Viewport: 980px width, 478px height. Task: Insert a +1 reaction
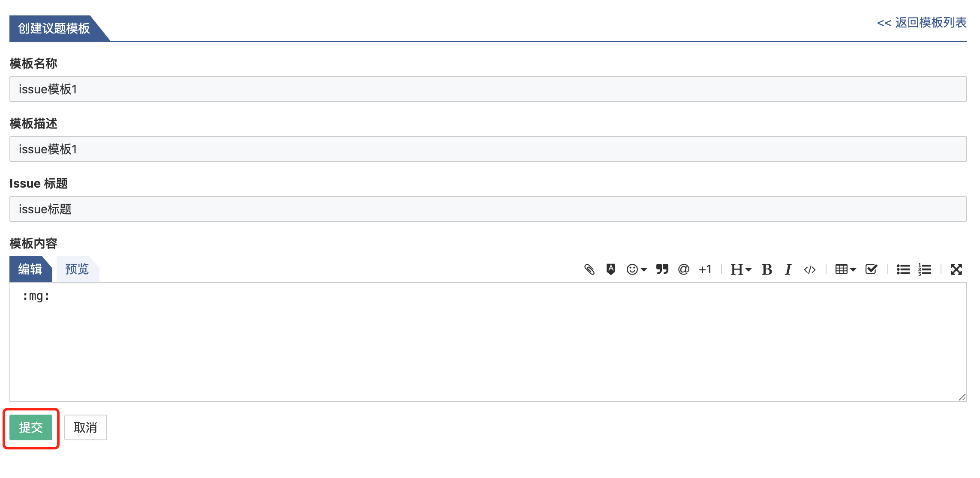(705, 269)
